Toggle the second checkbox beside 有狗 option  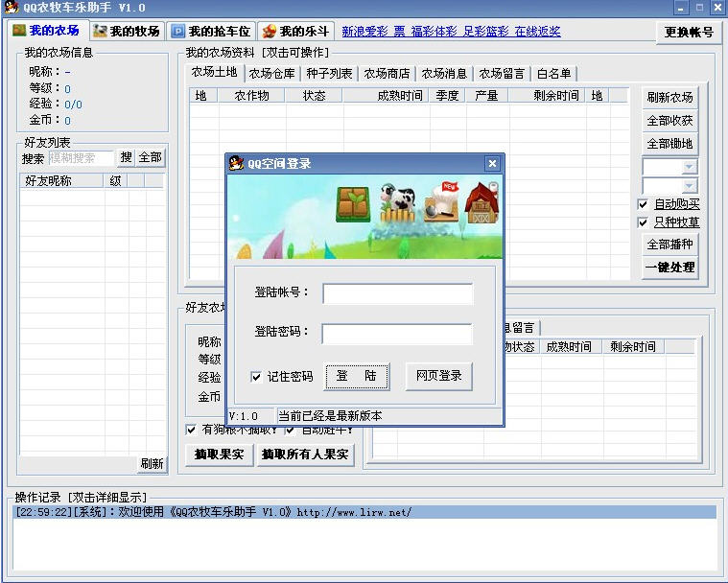[291, 431]
